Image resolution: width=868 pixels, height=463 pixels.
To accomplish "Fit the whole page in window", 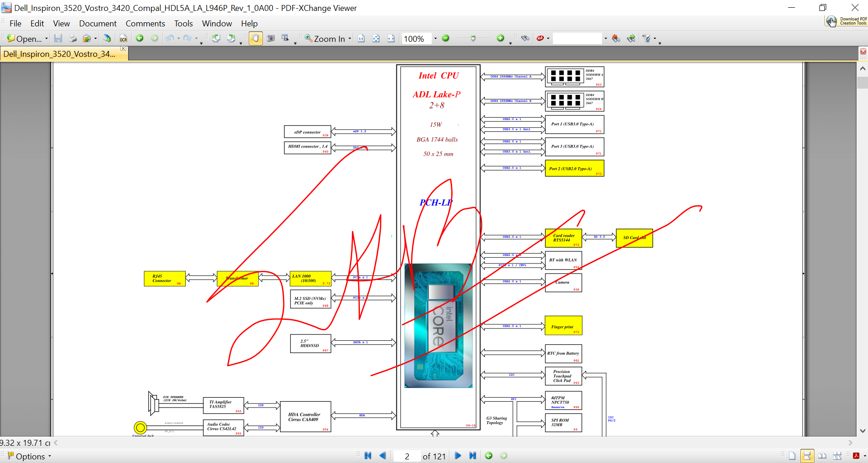I will click(376, 39).
